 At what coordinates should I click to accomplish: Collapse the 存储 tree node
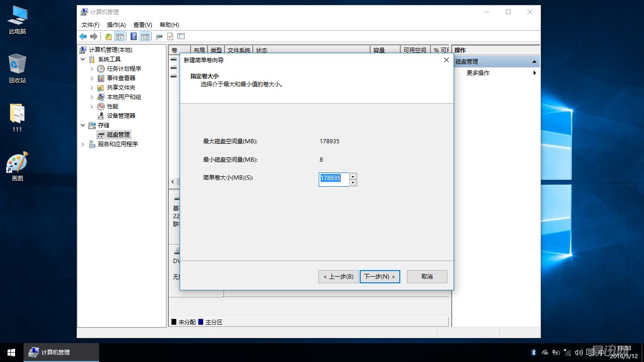click(x=83, y=125)
